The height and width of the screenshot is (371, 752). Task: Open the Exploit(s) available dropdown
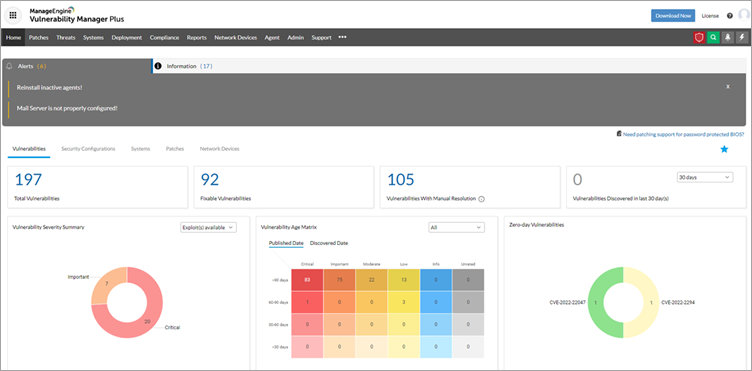click(208, 227)
